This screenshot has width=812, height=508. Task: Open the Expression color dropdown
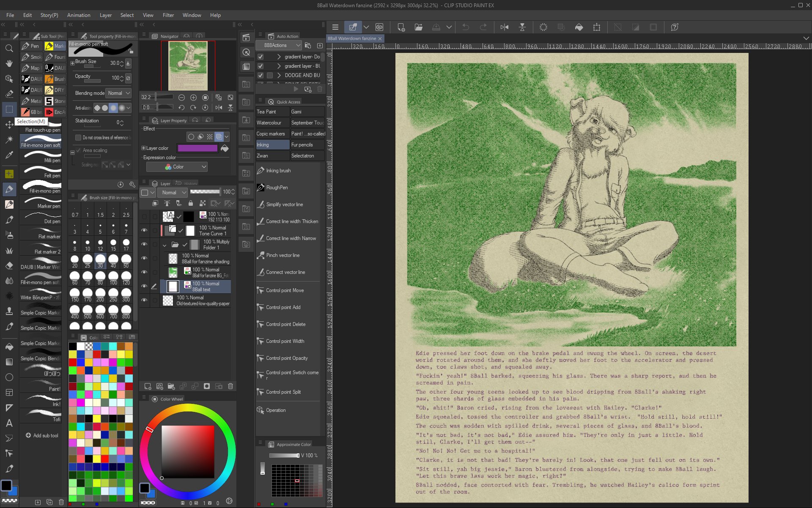pos(177,167)
